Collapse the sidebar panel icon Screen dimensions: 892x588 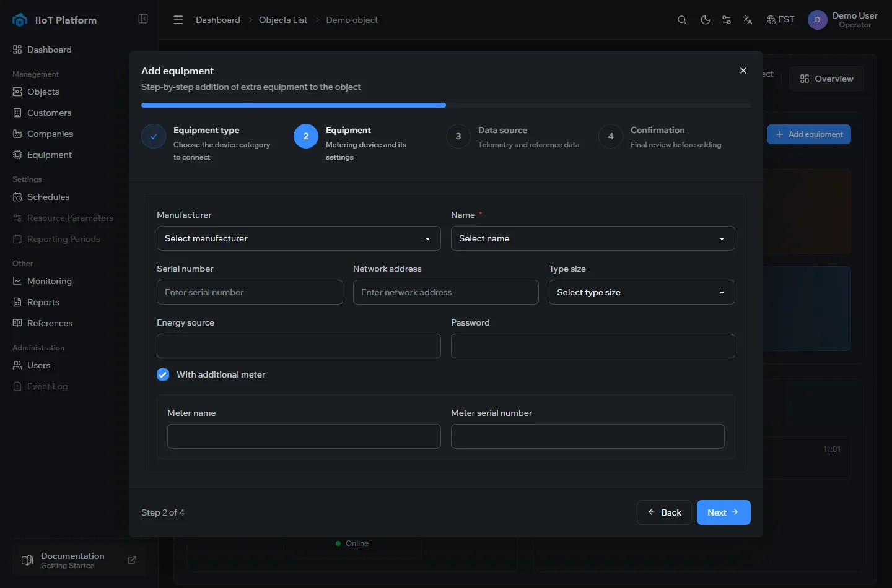pos(143,19)
